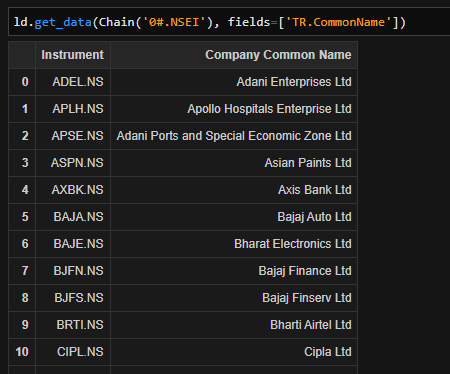The width and height of the screenshot is (450, 374).
Task: Click the APLH.NS instrument cell
Action: (73, 109)
